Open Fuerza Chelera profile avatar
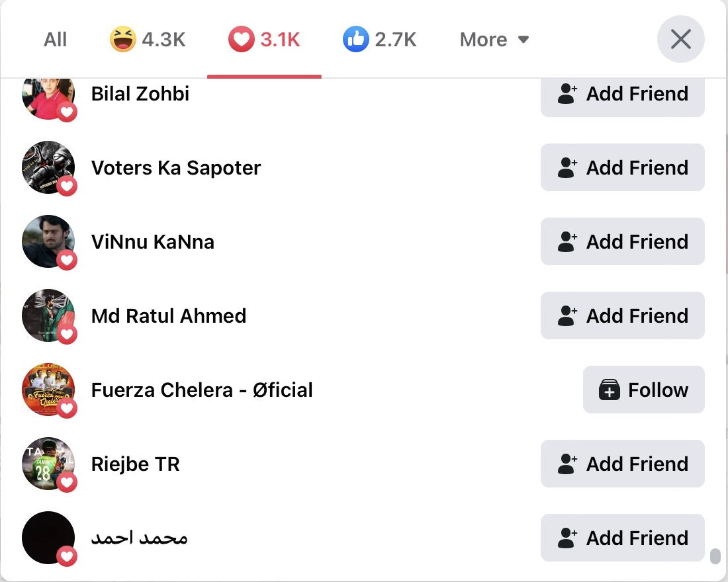This screenshot has width=728, height=582. (x=48, y=390)
